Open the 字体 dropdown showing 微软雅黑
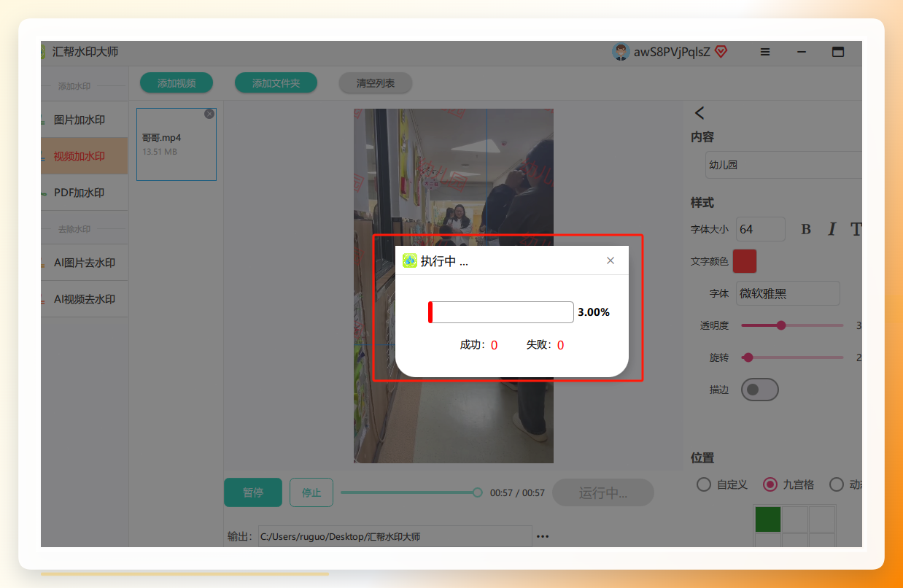Image resolution: width=903 pixels, height=588 pixels. [788, 293]
